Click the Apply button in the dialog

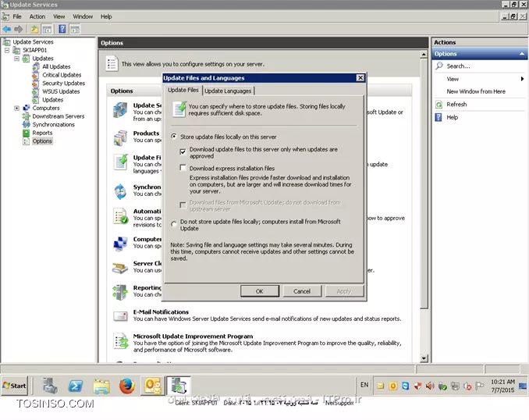coord(344,291)
